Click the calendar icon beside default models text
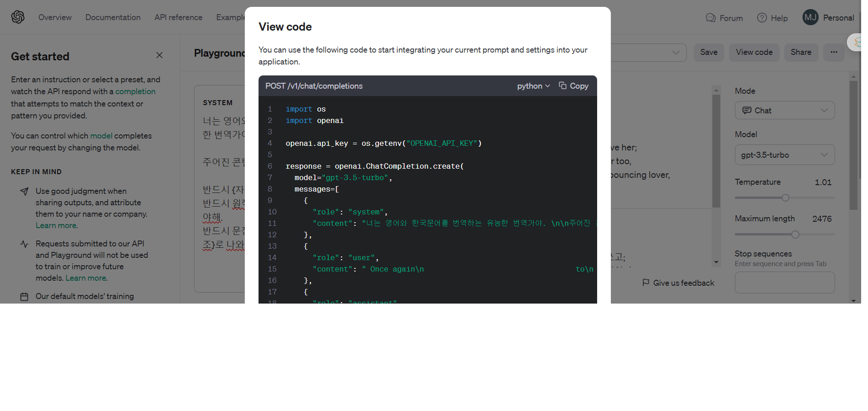The image size is (868, 411). pos(24,297)
